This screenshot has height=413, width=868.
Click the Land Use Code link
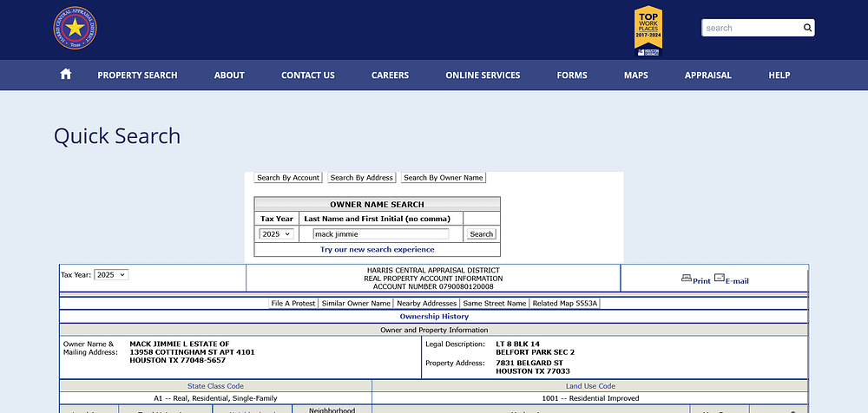[x=590, y=386]
